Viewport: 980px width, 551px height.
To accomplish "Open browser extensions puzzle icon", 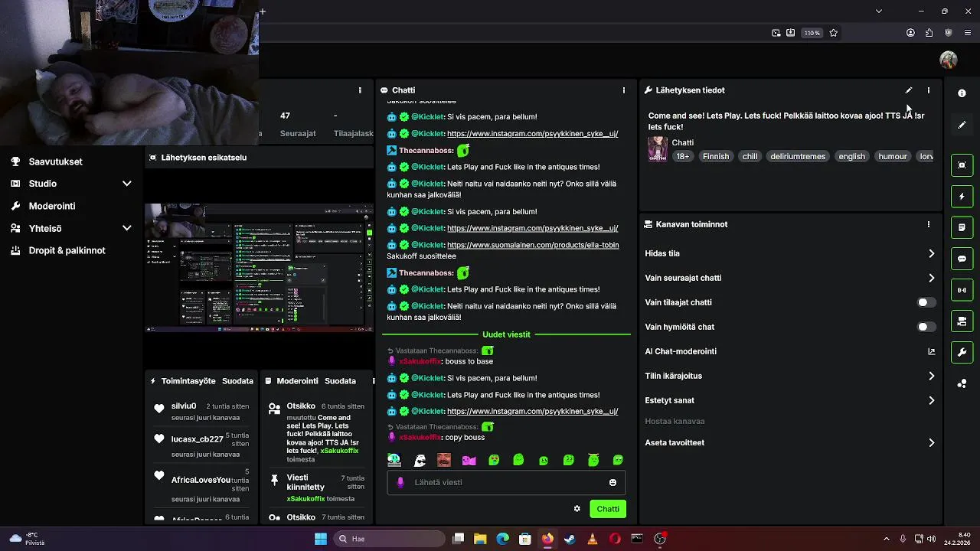I will [929, 33].
